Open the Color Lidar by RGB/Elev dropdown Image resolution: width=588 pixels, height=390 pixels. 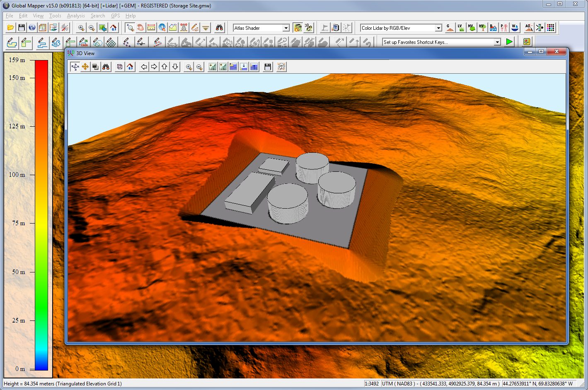(439, 28)
